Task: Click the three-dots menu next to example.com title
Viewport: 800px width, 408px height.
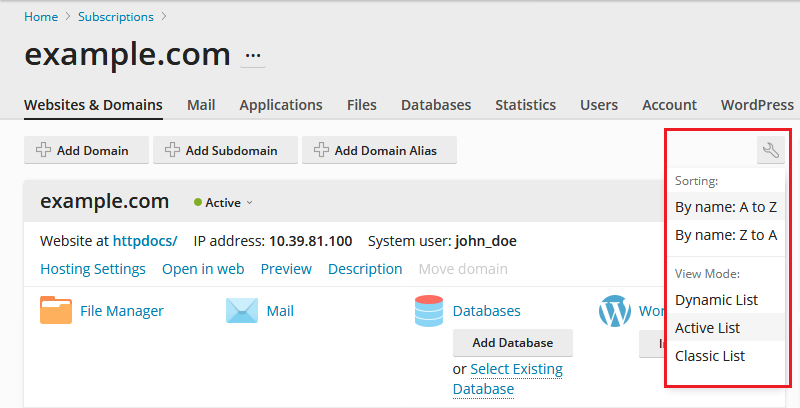Action: [x=253, y=56]
